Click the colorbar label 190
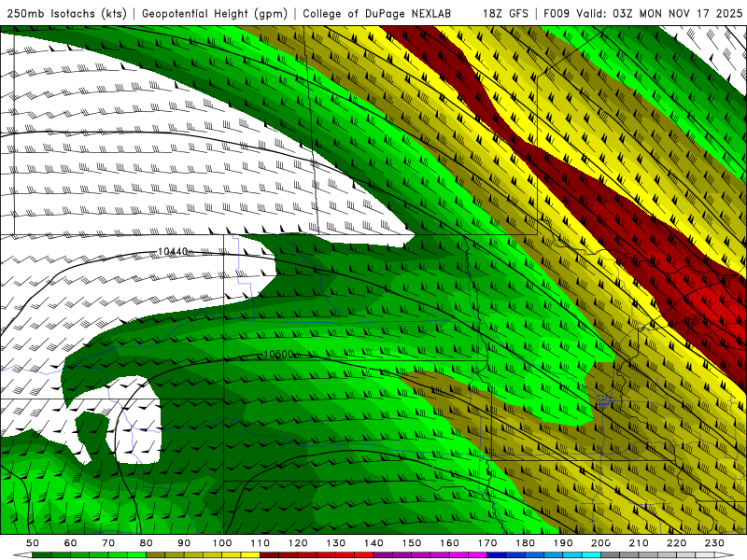 (x=563, y=543)
